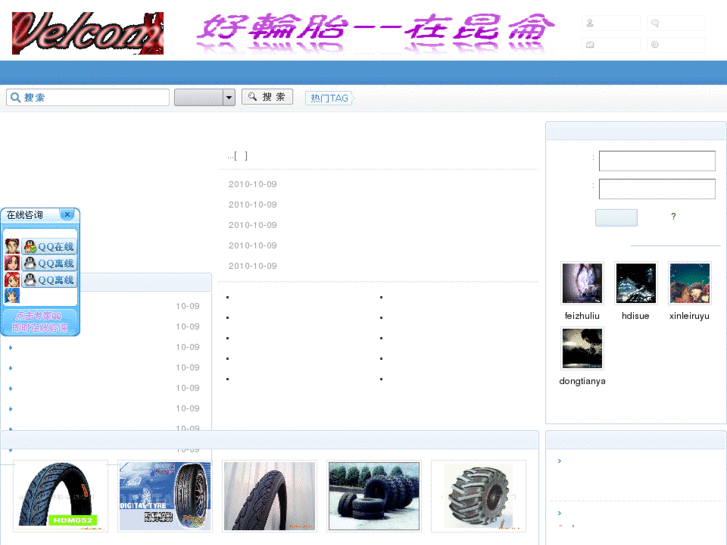
Task: Click the username dongtianya
Action: click(x=582, y=381)
